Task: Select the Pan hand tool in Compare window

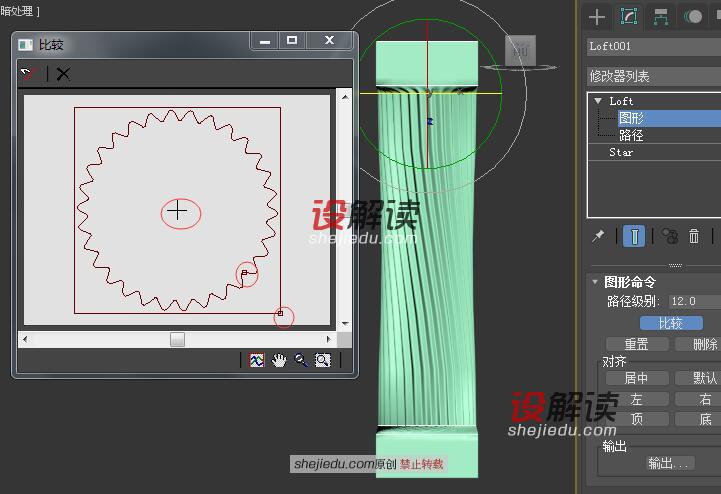Action: point(279,361)
